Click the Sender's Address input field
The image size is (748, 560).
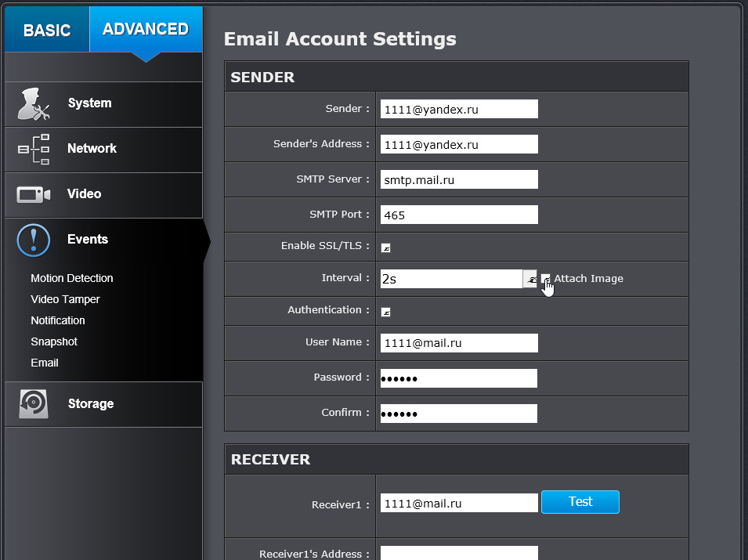(459, 145)
